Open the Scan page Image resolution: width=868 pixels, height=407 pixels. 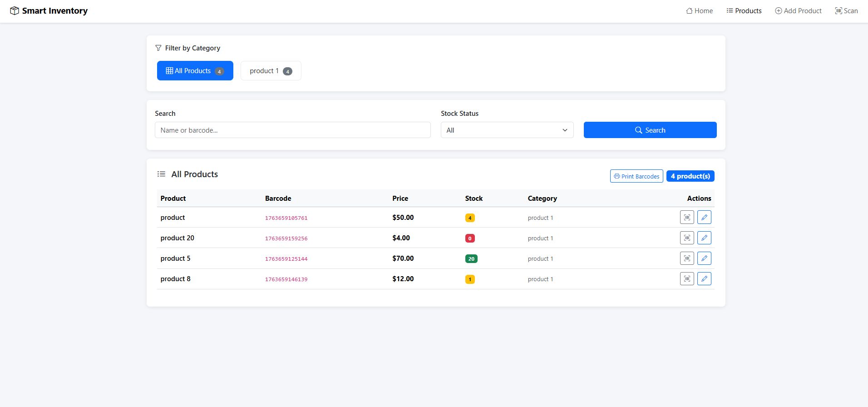point(846,11)
